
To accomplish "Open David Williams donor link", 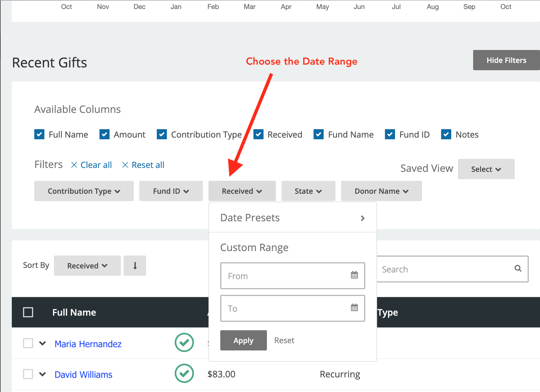I will [x=83, y=375].
